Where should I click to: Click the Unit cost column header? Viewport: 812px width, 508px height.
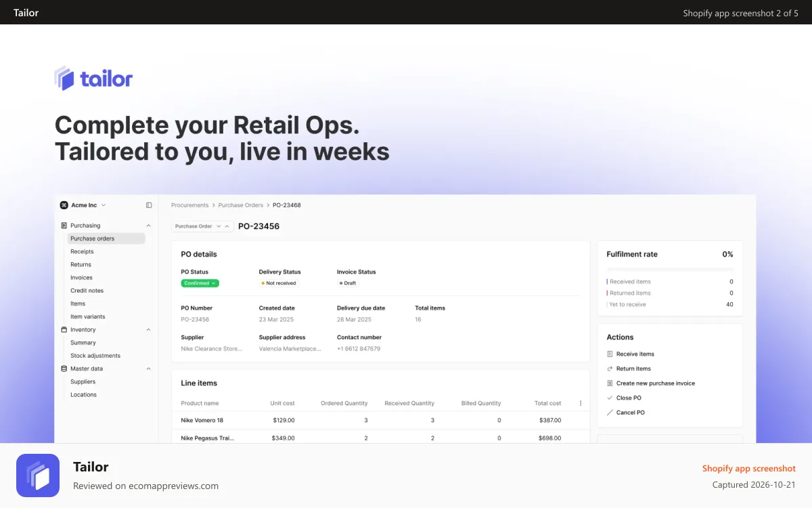tap(282, 403)
